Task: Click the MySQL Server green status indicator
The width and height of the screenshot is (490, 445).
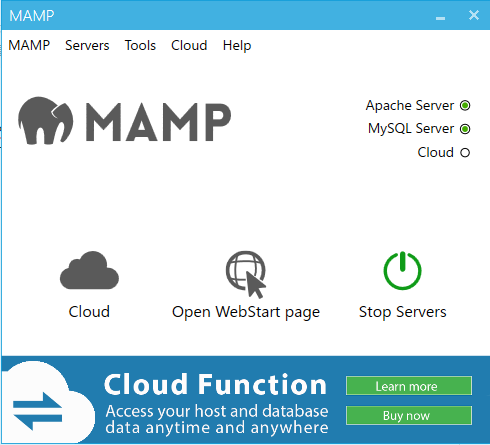Action: click(465, 129)
